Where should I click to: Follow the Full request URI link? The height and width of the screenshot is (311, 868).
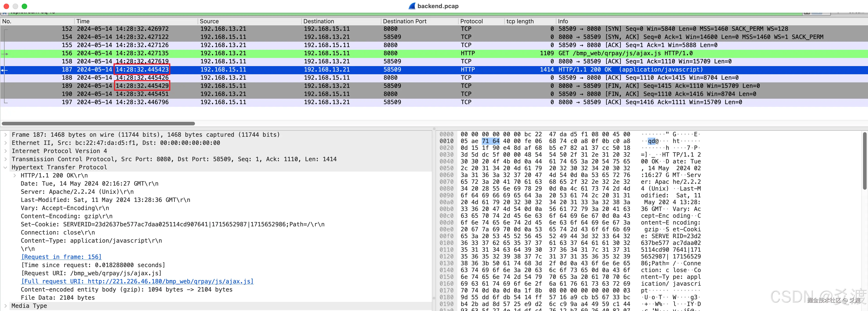pos(137,281)
